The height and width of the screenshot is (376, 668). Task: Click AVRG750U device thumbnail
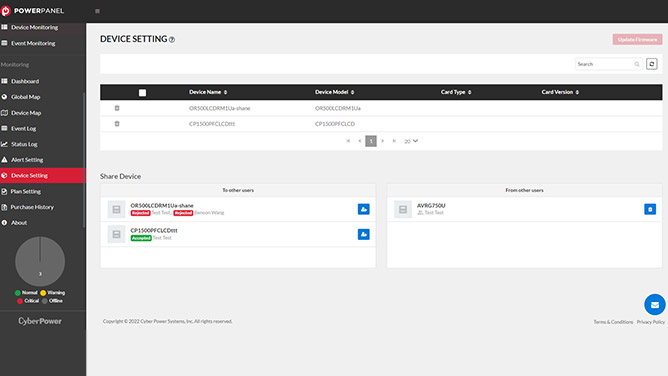click(x=403, y=210)
